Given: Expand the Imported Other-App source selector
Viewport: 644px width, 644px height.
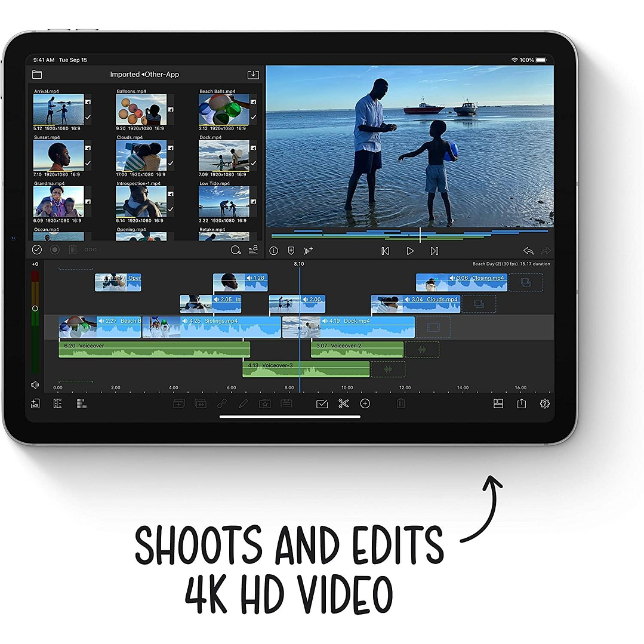Looking at the screenshot, I should click(x=144, y=75).
